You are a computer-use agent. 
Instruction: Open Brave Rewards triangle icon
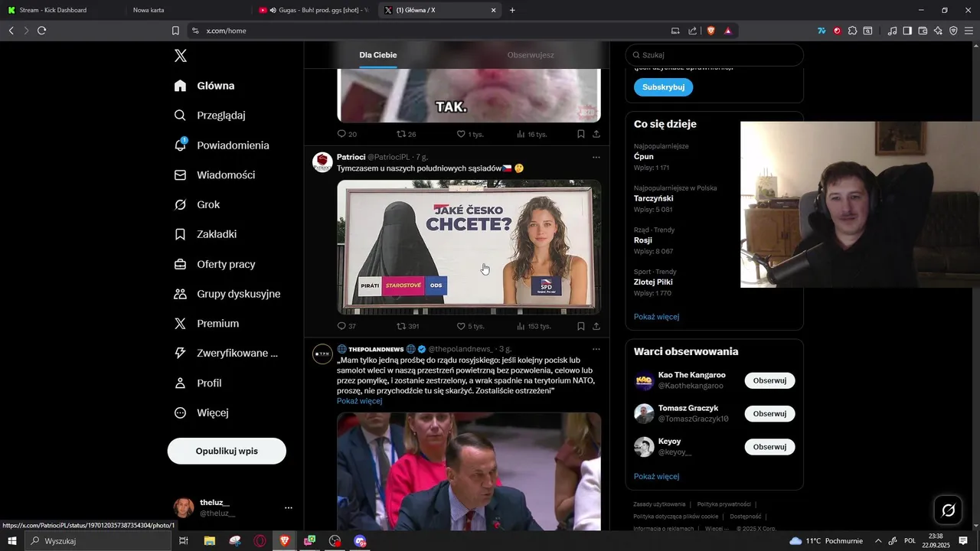727,31
